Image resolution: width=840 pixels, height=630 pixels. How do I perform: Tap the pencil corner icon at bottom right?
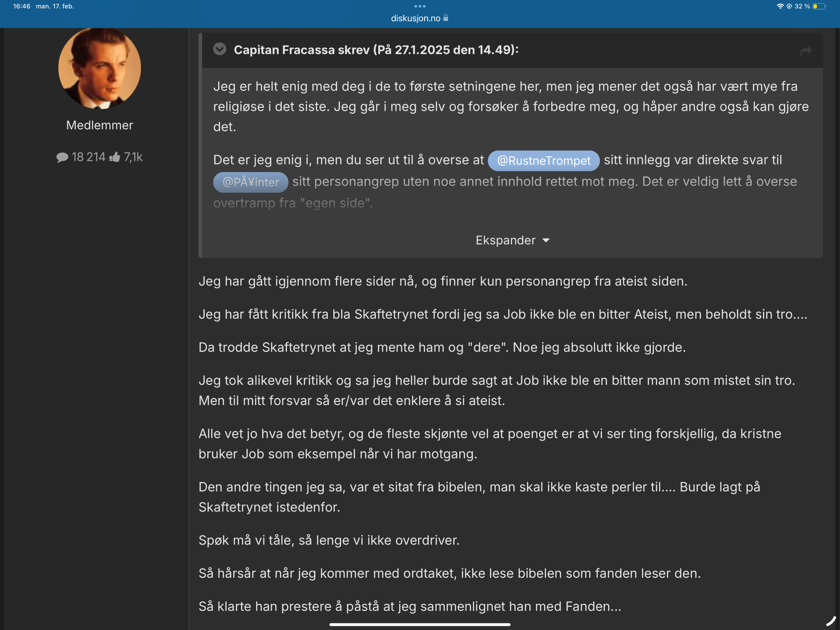click(831, 621)
